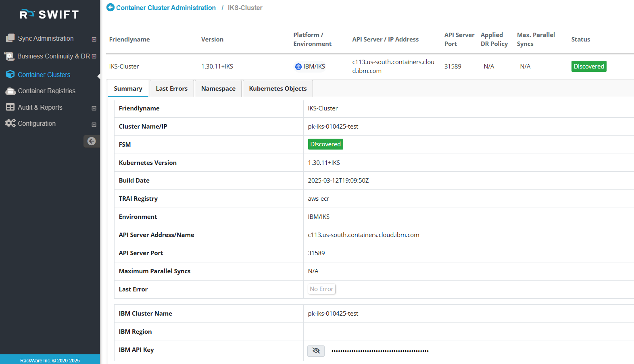This screenshot has height=364, width=634.
Task: Reveal the IBM API Key with eye toggle
Action: (316, 351)
